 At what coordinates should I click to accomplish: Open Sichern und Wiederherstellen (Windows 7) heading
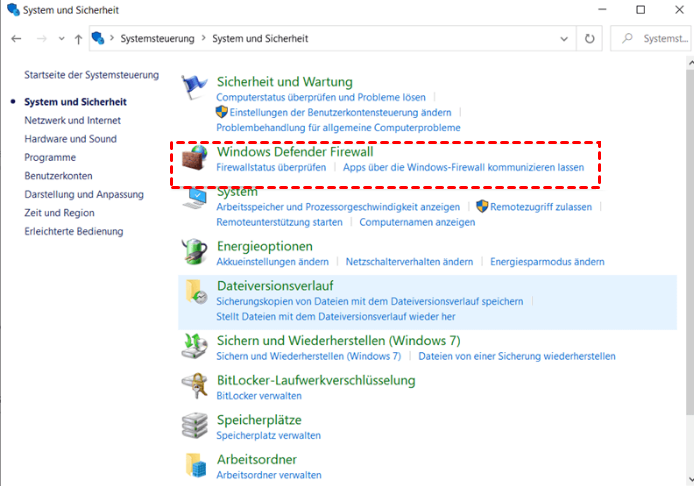(339, 341)
